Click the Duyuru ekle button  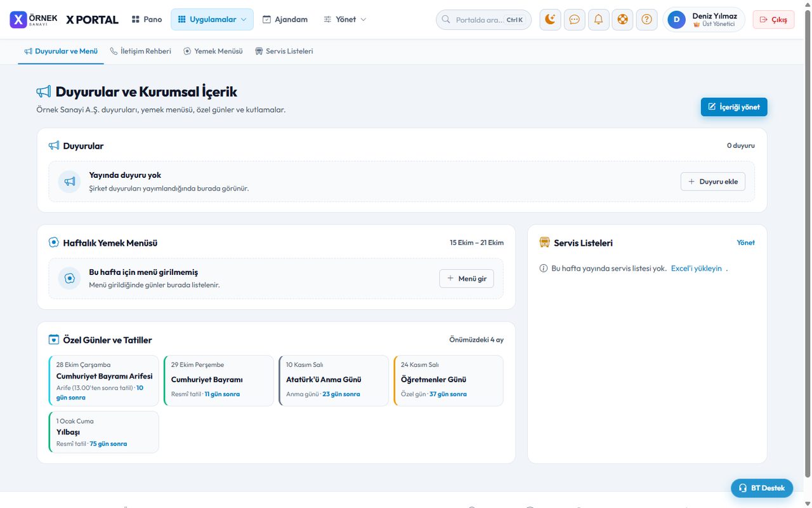tap(713, 182)
